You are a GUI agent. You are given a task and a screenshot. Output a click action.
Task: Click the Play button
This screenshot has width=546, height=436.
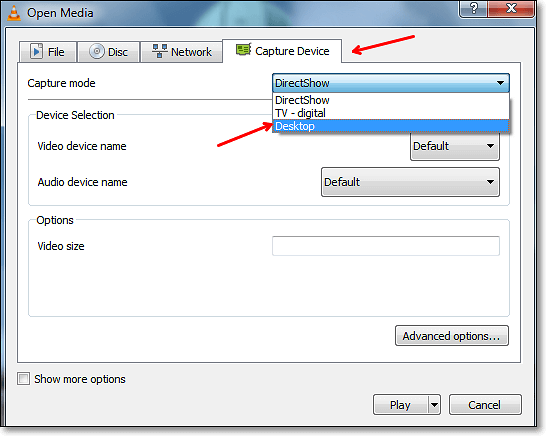(x=400, y=405)
